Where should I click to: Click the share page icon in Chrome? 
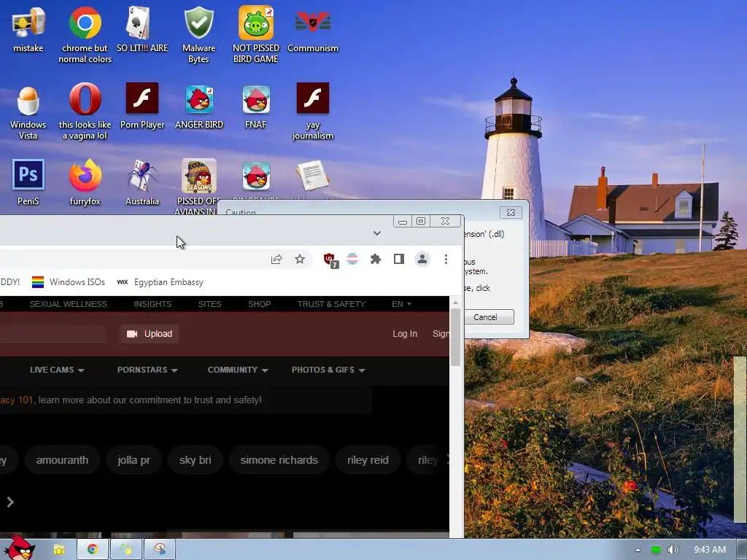tap(276, 259)
